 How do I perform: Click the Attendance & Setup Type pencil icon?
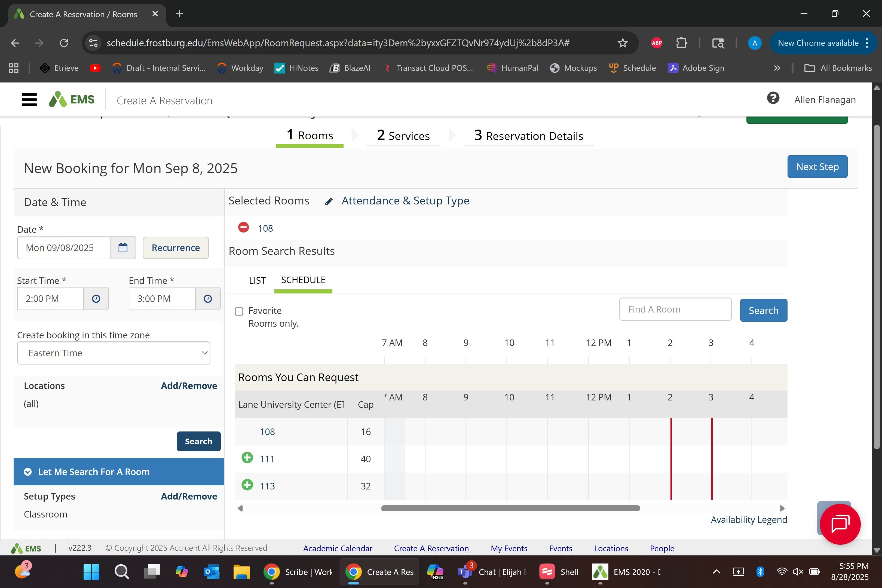(x=329, y=201)
